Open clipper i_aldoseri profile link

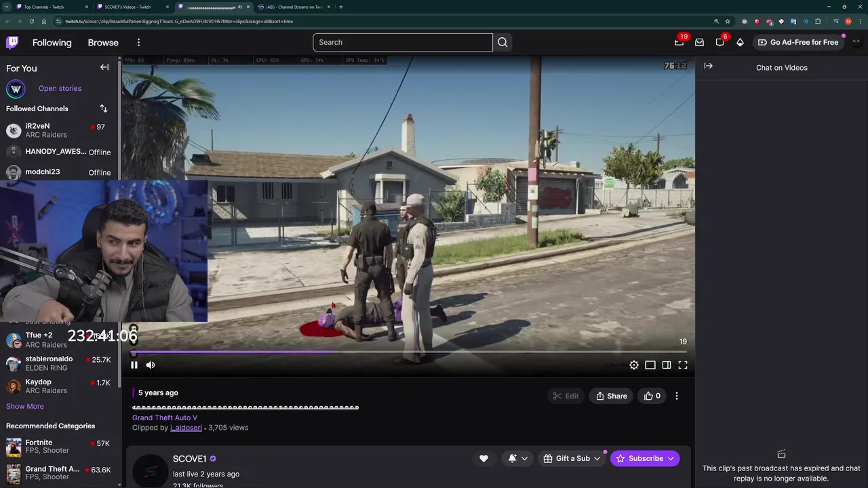click(x=186, y=428)
